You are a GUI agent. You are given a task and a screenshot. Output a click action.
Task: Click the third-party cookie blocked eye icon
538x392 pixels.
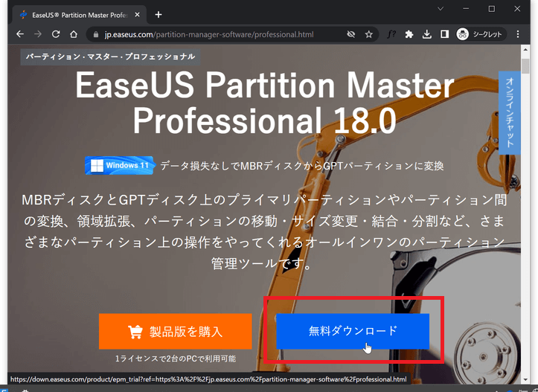coord(350,34)
